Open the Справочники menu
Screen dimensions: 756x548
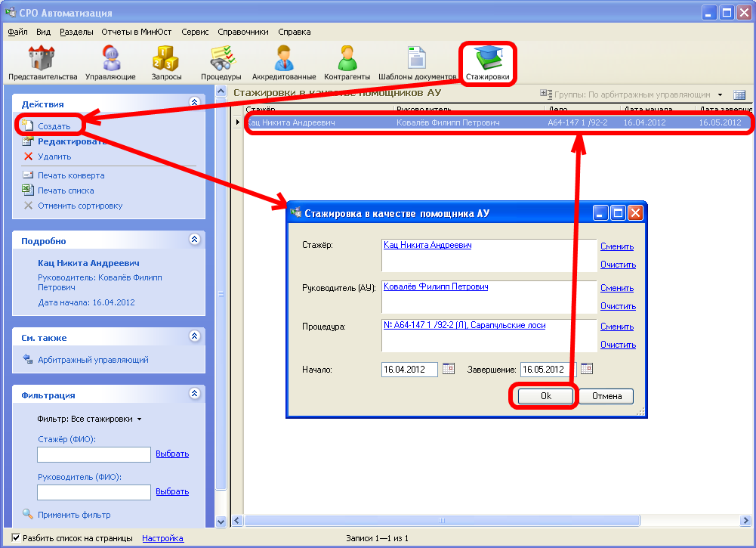[243, 32]
